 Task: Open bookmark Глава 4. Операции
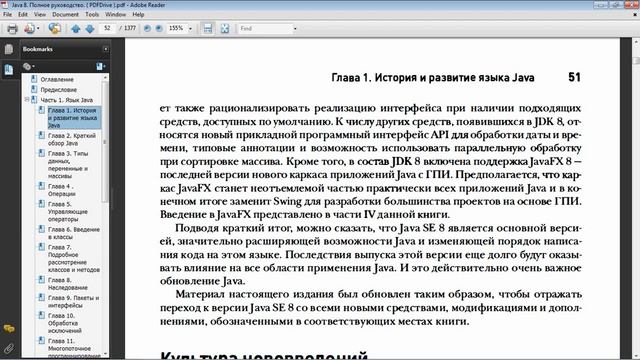[x=62, y=190]
